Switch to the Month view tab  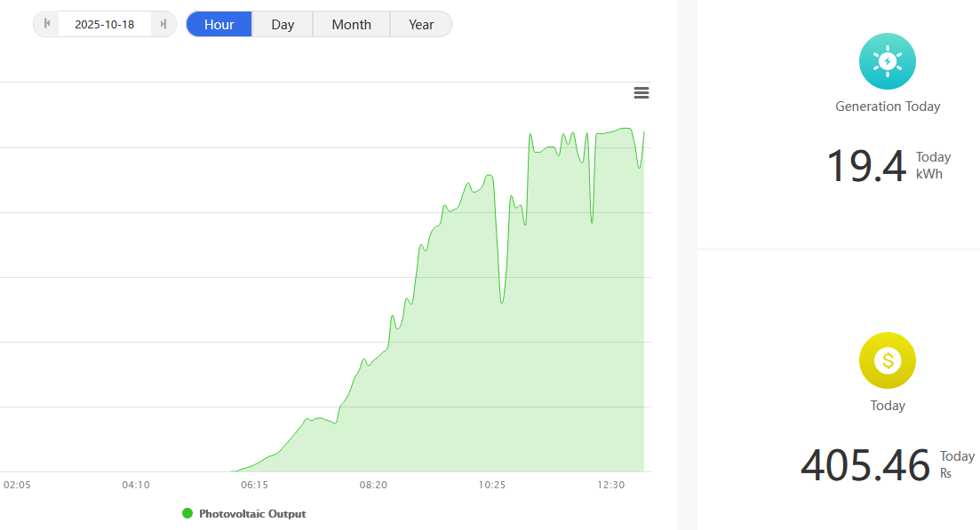click(351, 24)
